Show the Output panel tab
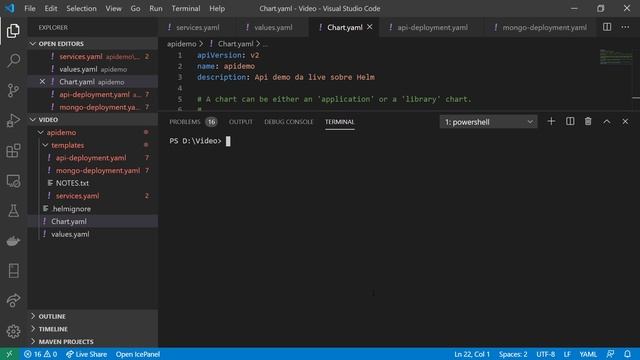 [x=240, y=122]
